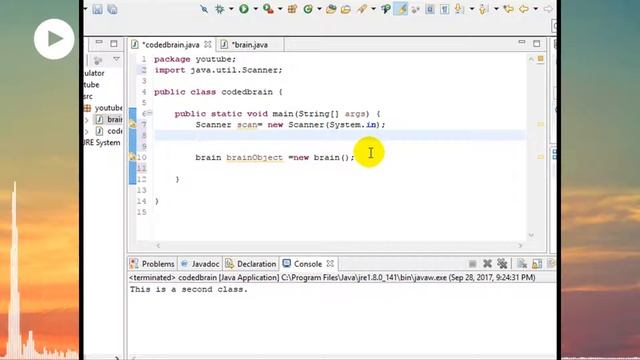
Task: Click the video play overlay button
Action: tap(54, 39)
